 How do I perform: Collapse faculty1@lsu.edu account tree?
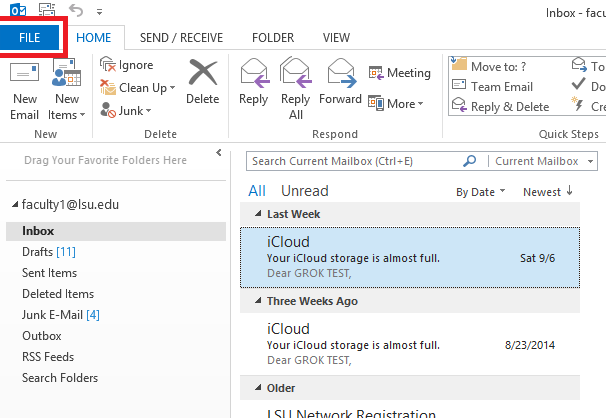point(15,204)
